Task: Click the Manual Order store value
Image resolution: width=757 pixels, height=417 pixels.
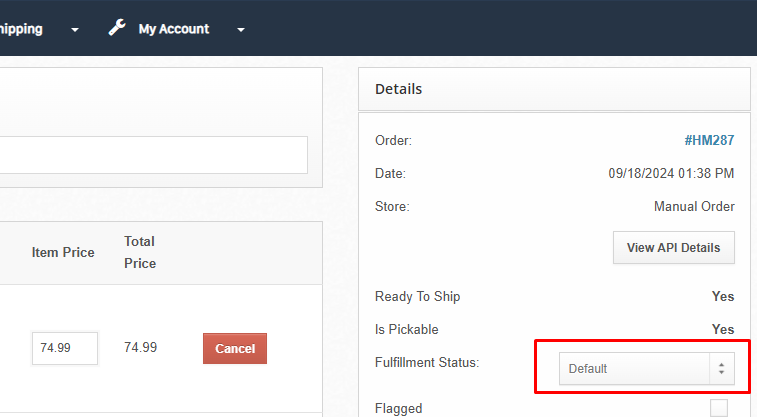Action: tap(694, 207)
